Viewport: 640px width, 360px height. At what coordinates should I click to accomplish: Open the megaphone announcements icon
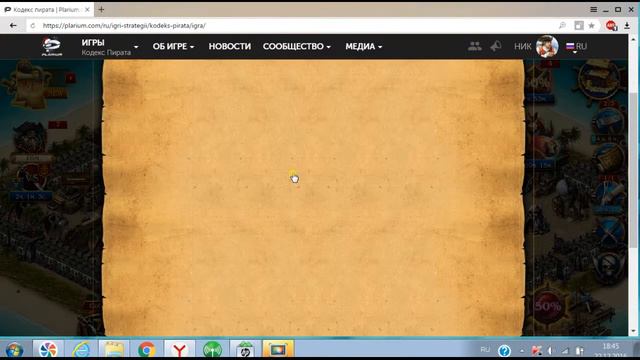496,46
